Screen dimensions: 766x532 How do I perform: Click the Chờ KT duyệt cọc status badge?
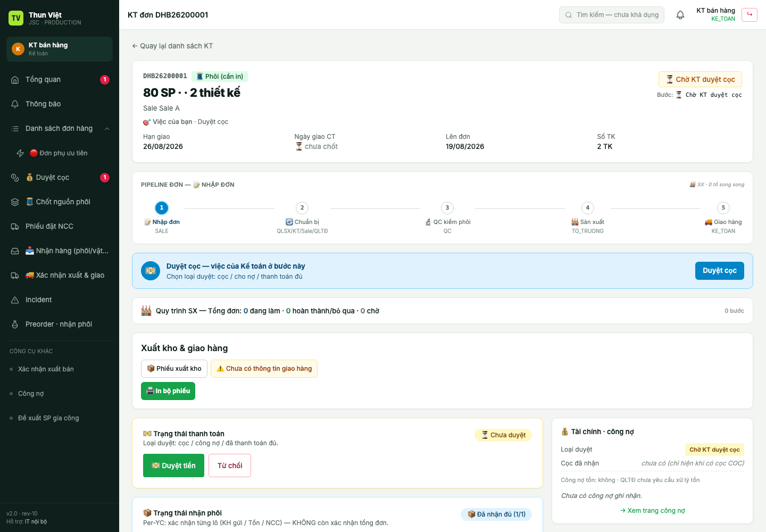700,79
